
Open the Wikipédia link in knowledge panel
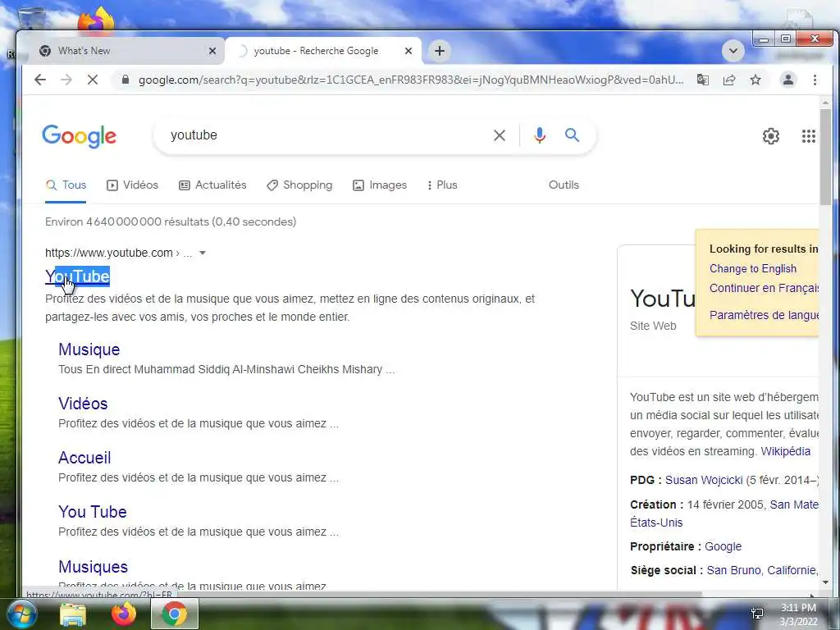[785, 451]
